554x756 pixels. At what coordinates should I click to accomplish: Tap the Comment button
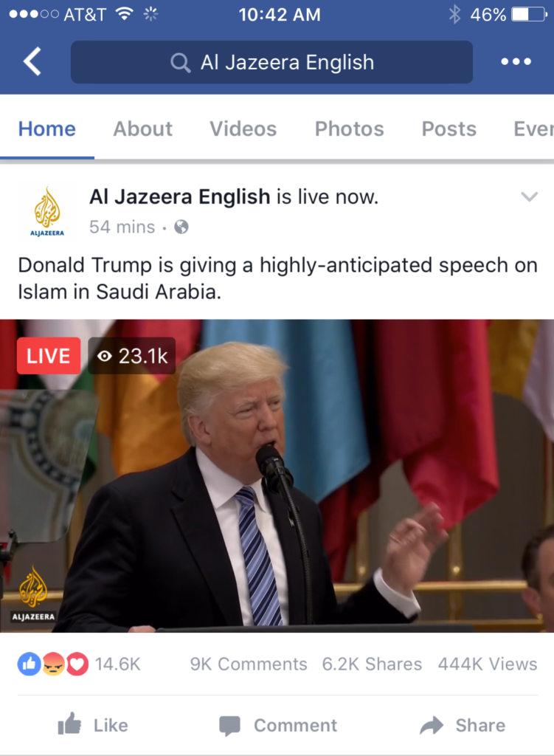pos(278,725)
